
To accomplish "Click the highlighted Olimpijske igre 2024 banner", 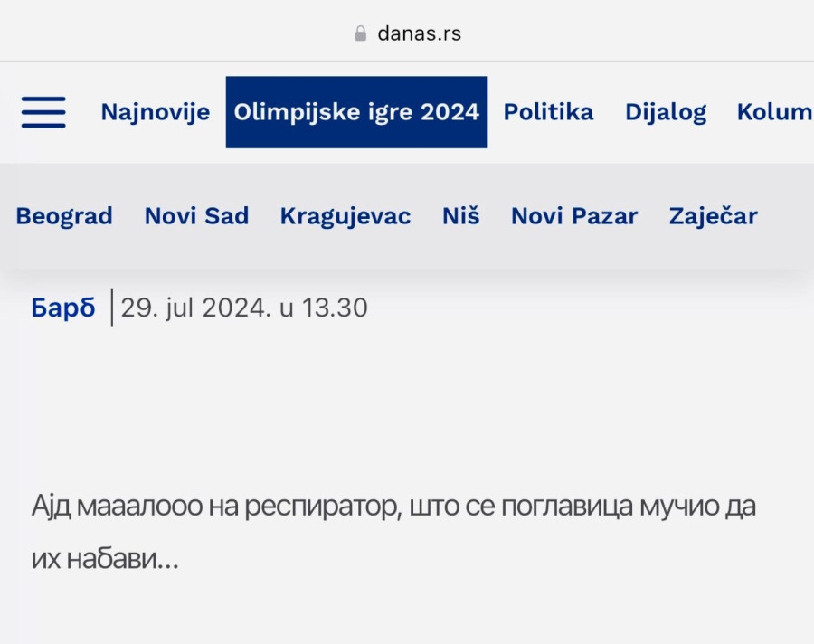I will coord(356,111).
